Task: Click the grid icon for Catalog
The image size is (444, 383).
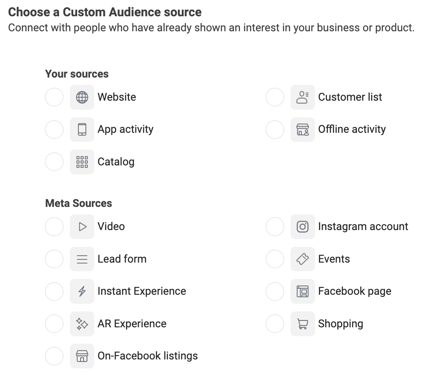Action: pos(82,162)
